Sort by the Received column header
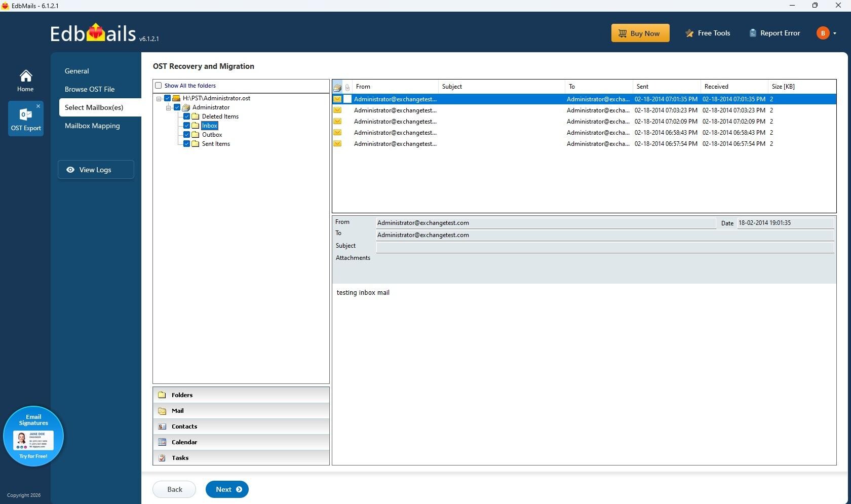This screenshot has width=851, height=504. click(734, 87)
